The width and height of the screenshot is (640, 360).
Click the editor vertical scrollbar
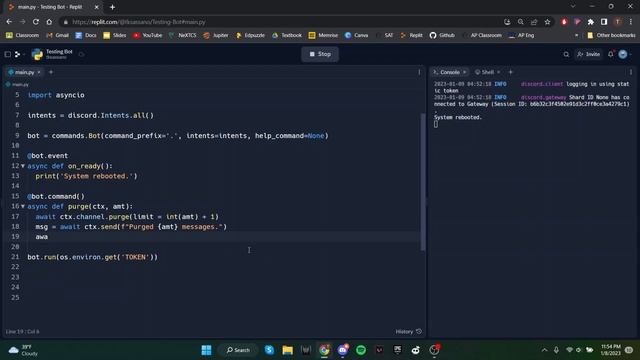point(423,182)
